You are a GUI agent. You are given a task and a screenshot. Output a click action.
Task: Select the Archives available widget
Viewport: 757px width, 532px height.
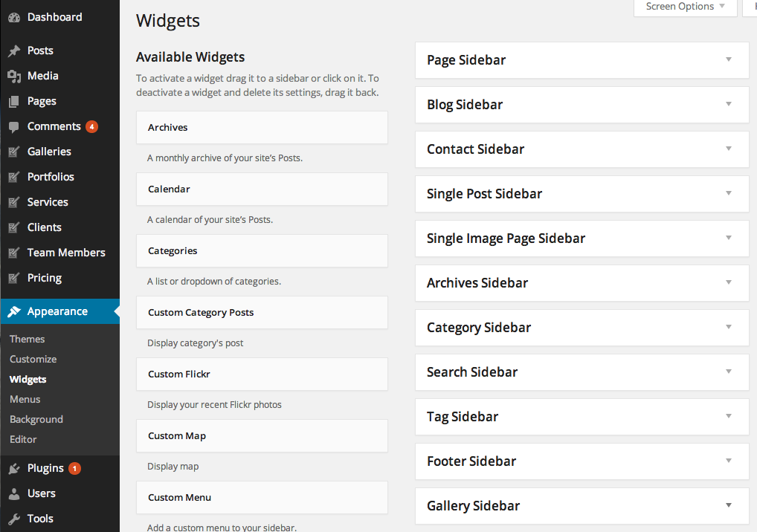point(262,127)
